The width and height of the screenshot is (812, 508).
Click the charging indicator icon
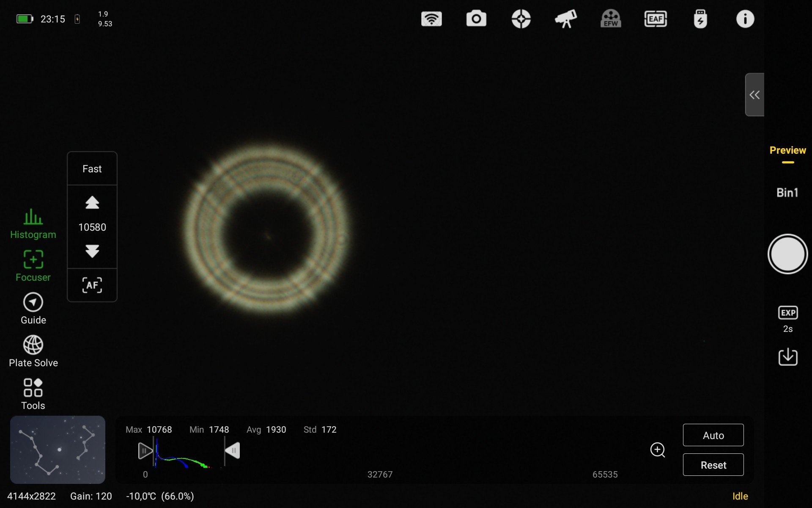click(77, 19)
